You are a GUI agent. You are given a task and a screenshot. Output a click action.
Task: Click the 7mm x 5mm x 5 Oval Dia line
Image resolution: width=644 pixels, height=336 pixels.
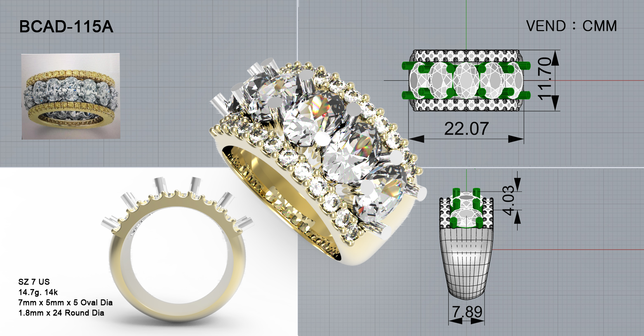pos(66,303)
